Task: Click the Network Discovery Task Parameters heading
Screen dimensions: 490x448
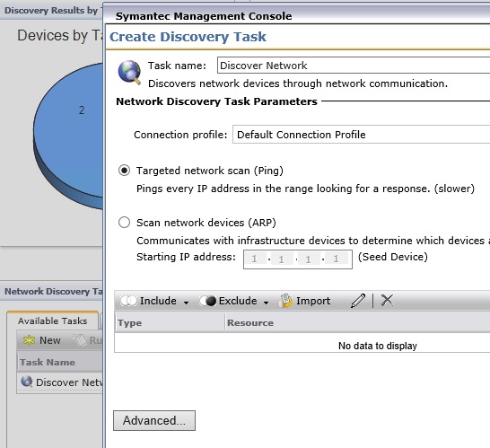Action: 216,101
